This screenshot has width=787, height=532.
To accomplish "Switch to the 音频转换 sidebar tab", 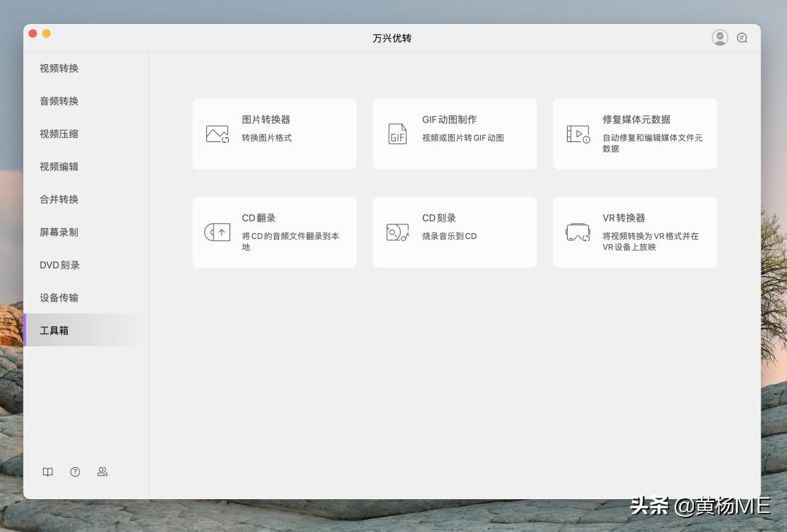I will (x=58, y=101).
